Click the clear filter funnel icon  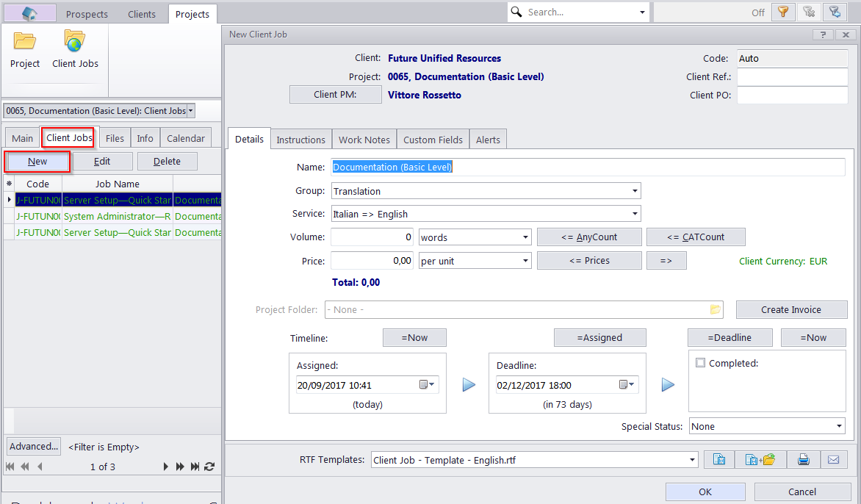point(809,12)
